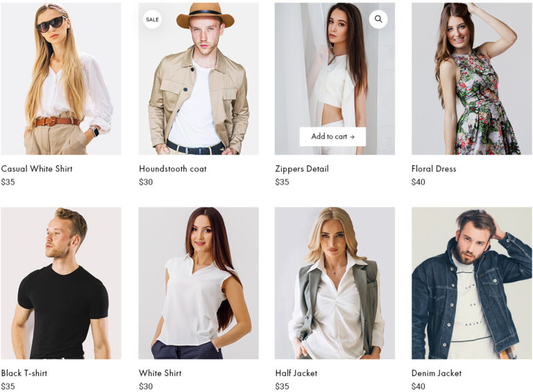Screen dimensions: 533x392
Task: Click the Half Jacket title link
Action: (x=296, y=373)
